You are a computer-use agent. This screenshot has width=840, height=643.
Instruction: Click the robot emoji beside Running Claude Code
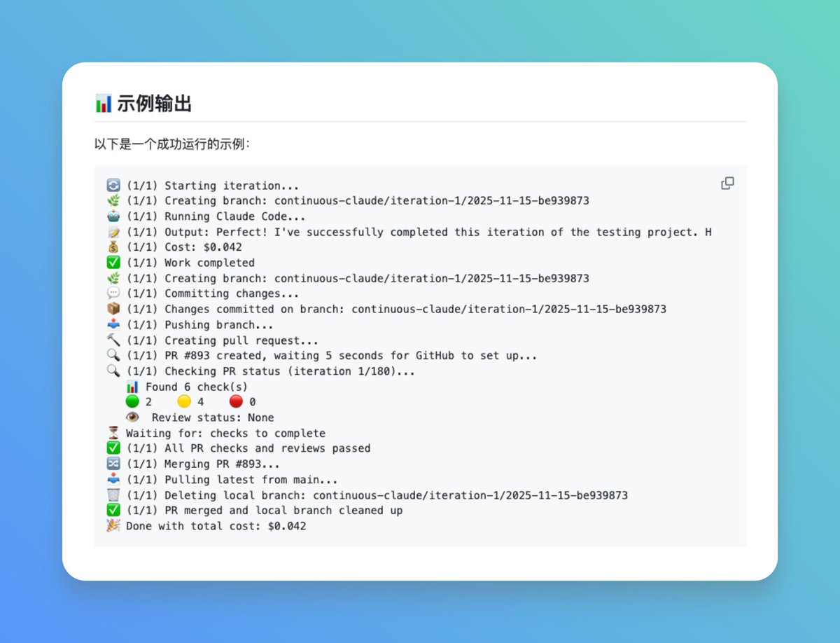point(113,216)
